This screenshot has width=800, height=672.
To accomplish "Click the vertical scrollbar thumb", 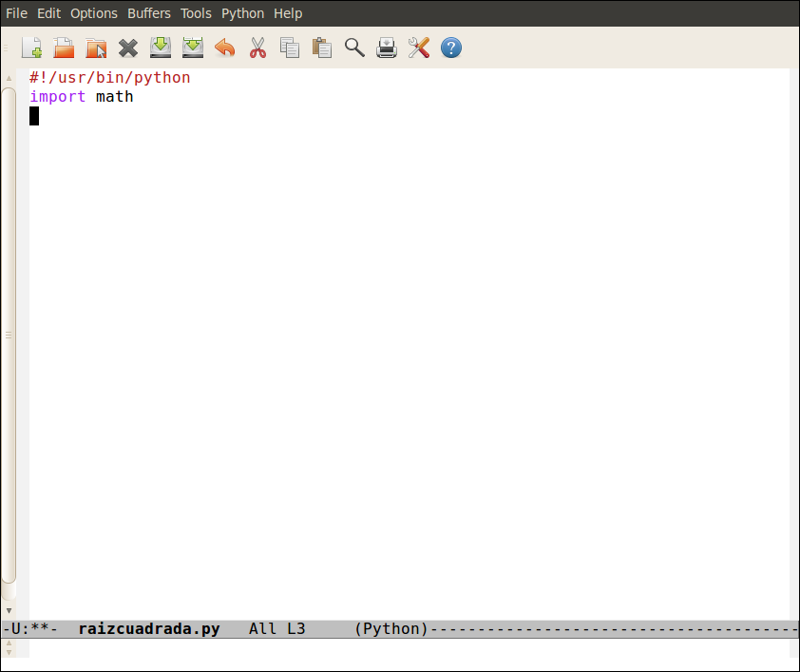I will (9, 336).
